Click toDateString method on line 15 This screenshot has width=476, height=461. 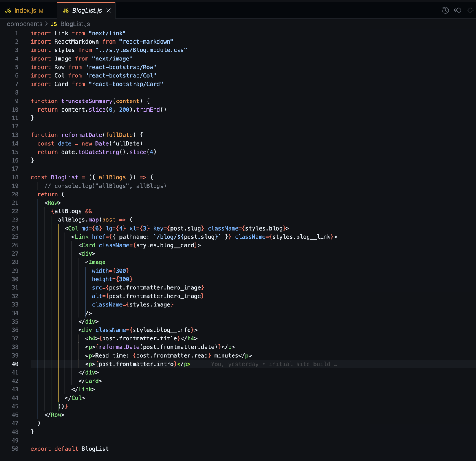99,152
